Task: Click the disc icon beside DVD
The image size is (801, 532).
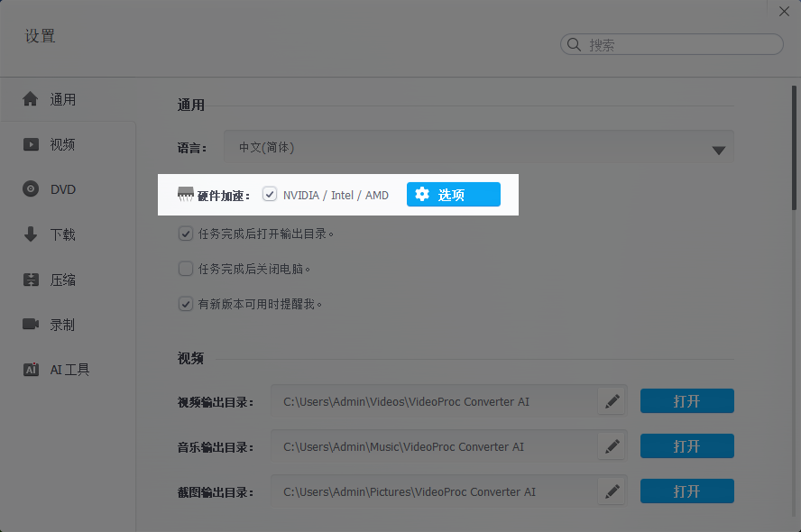Action: 31,189
